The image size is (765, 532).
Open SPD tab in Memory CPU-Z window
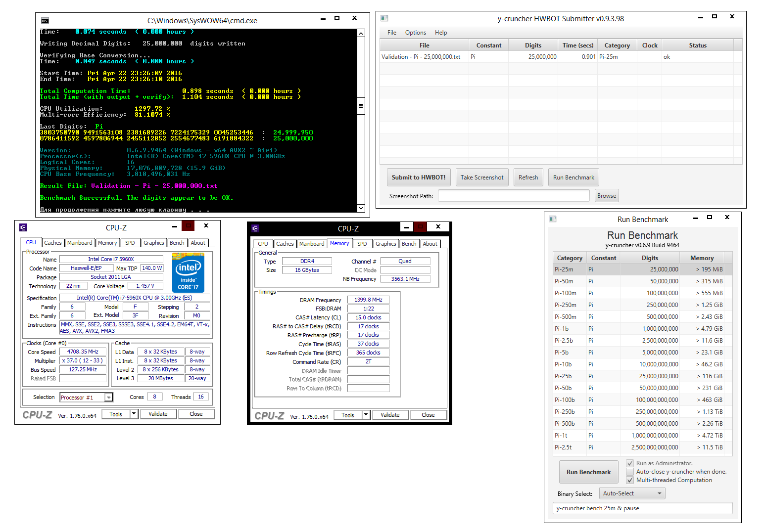(x=362, y=244)
